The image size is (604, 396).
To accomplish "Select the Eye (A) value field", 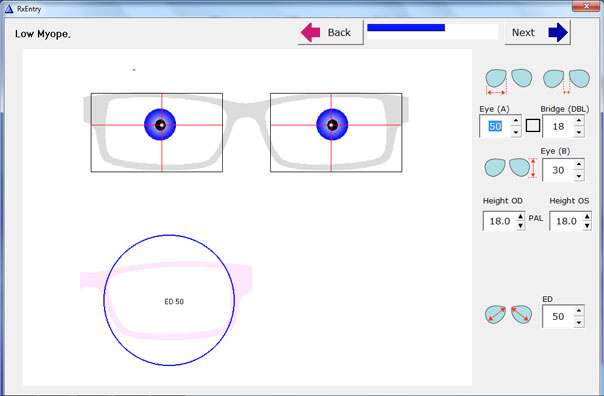I will (495, 126).
